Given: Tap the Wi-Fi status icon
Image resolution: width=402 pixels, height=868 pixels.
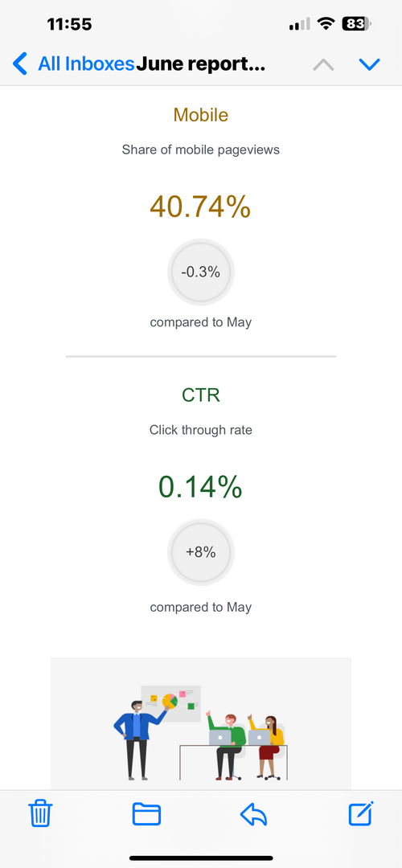Looking at the screenshot, I should 326,24.
